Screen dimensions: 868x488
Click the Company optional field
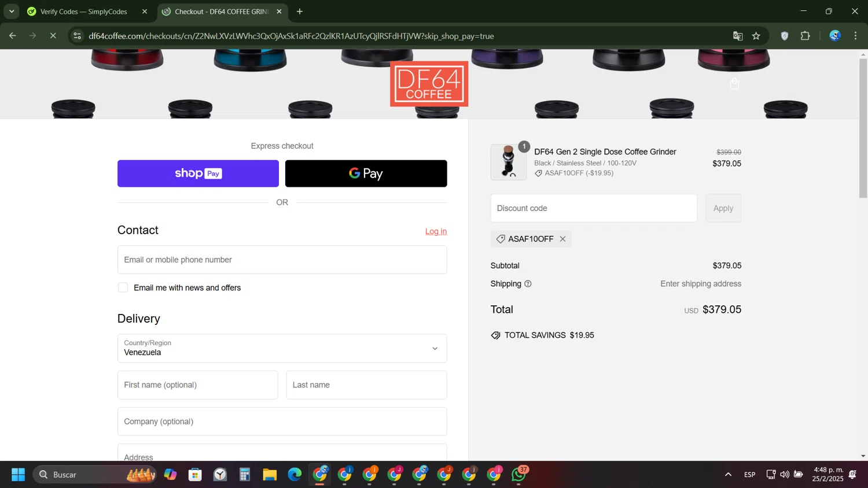coord(282,422)
